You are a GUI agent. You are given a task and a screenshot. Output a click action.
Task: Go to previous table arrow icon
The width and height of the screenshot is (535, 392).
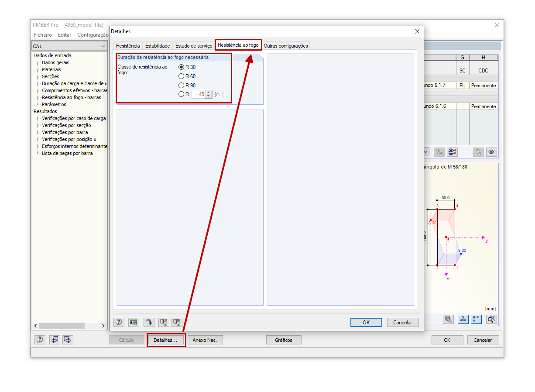54,340
